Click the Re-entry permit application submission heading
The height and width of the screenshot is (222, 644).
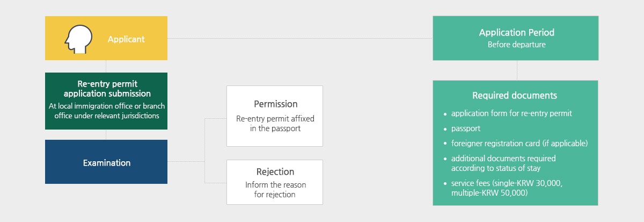point(107,89)
